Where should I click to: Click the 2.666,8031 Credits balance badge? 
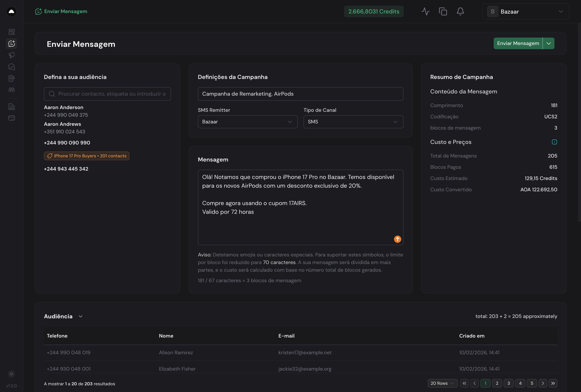pos(374,11)
